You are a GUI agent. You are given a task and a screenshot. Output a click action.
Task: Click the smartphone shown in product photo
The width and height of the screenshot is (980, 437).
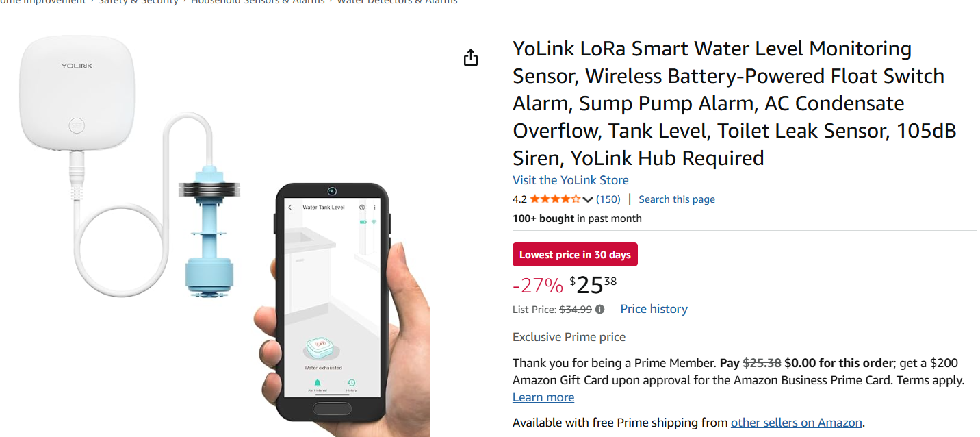331,301
